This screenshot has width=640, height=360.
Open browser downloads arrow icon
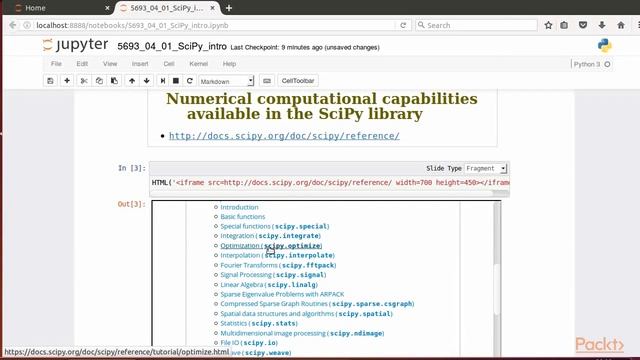click(602, 25)
